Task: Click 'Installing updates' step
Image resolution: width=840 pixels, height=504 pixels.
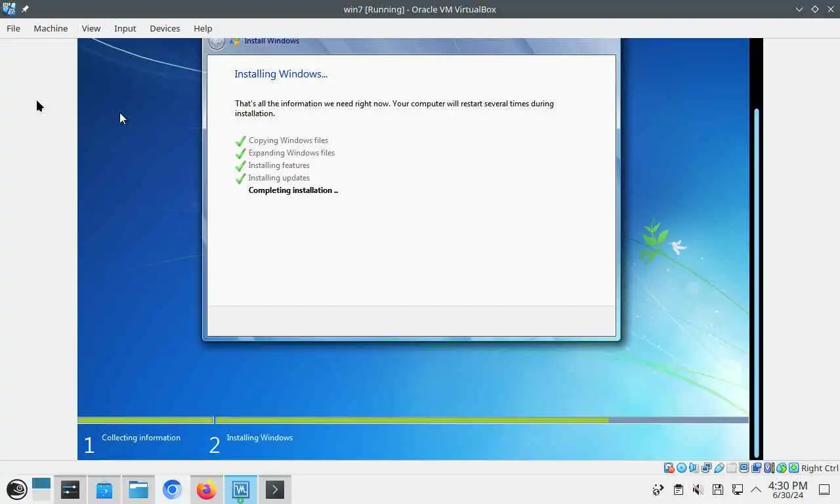Action: coord(279,178)
